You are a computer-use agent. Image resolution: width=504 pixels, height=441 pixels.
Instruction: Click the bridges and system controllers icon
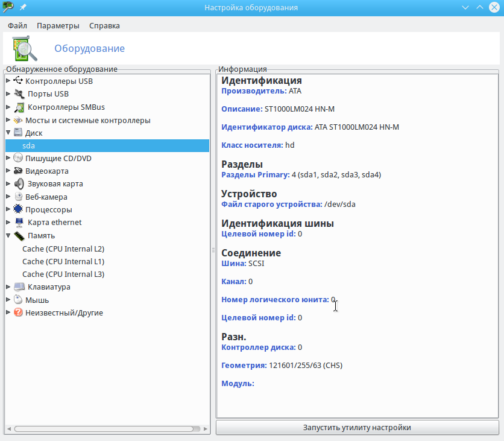(x=18, y=120)
